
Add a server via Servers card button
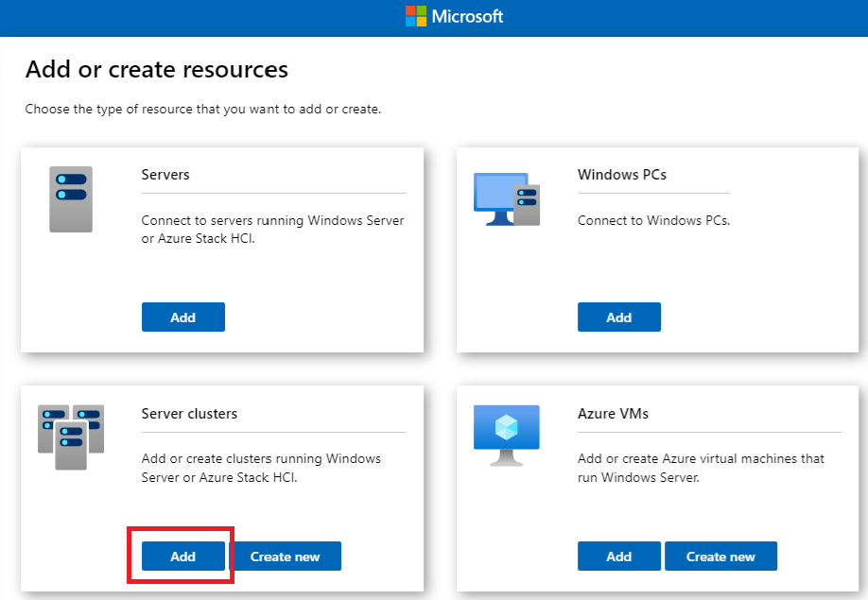(182, 317)
